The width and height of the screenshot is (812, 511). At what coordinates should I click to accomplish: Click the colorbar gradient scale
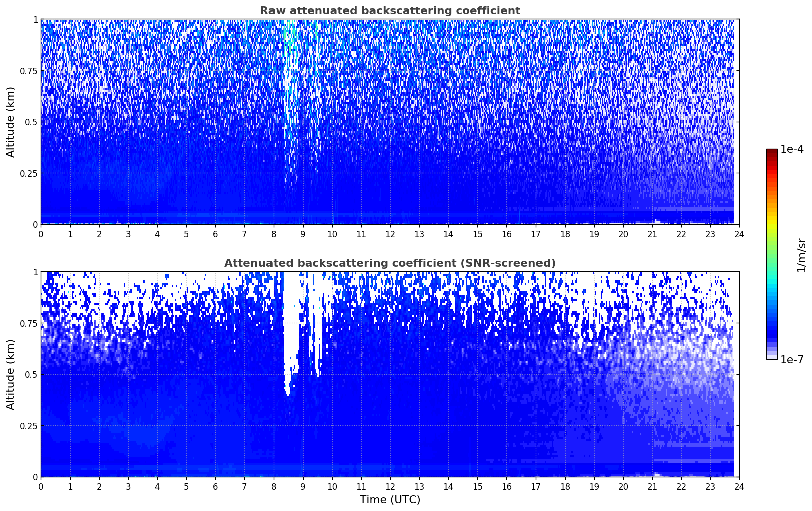772,254
